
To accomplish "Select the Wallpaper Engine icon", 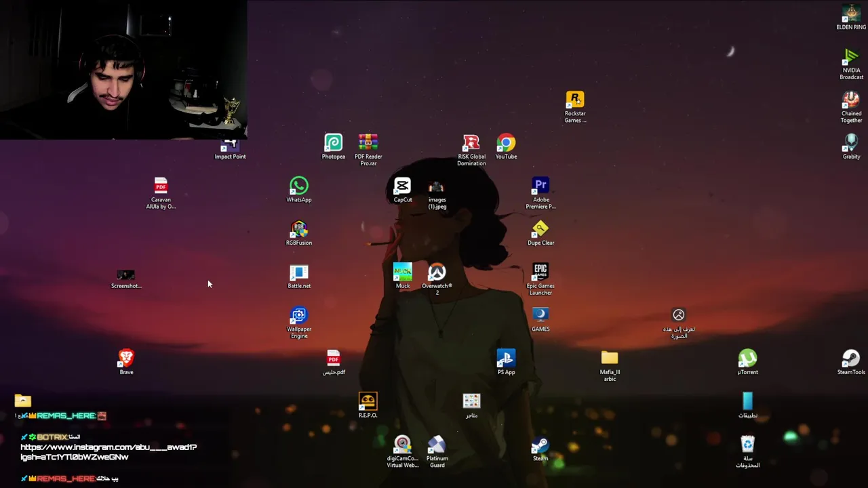I will (299, 323).
